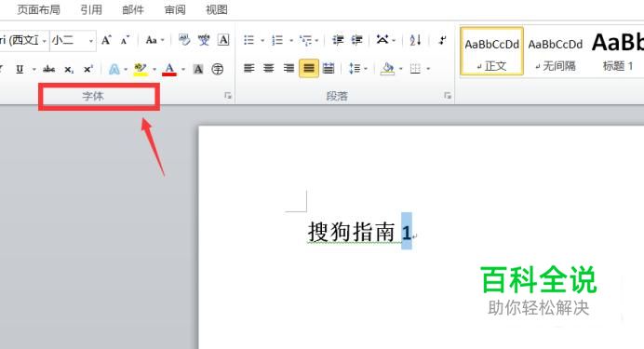Apply the 标题 1 style
This screenshot has height=349, width=644.
617,51
